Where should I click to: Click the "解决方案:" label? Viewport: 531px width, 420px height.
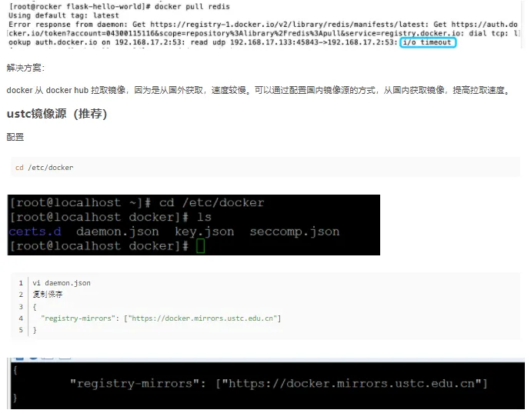25,68
